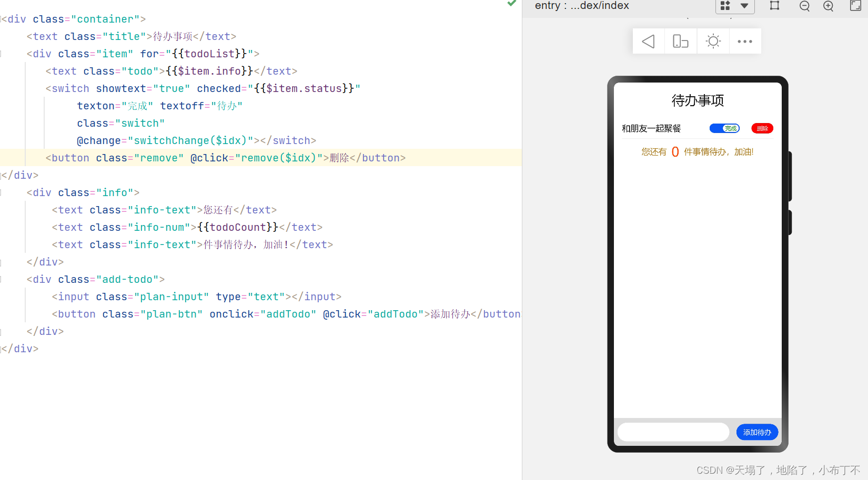
Task: Fit previewer to window icon
Action: point(855,6)
